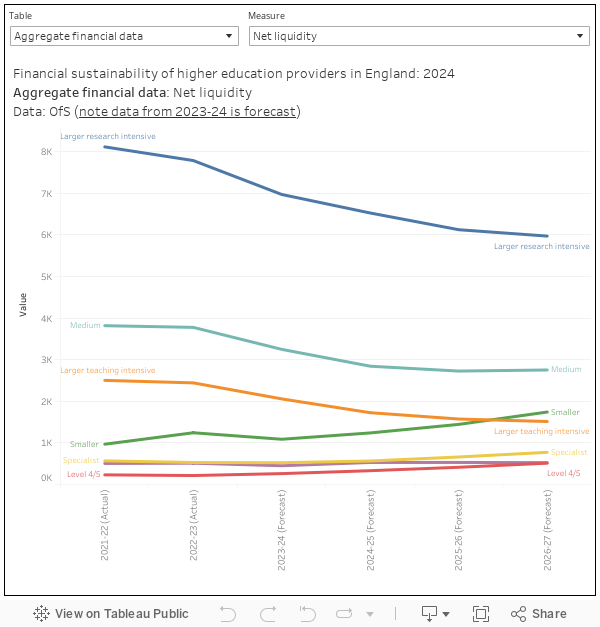Click the yellow Specialist label on the right
This screenshot has width=600, height=627.
pyautogui.click(x=568, y=453)
